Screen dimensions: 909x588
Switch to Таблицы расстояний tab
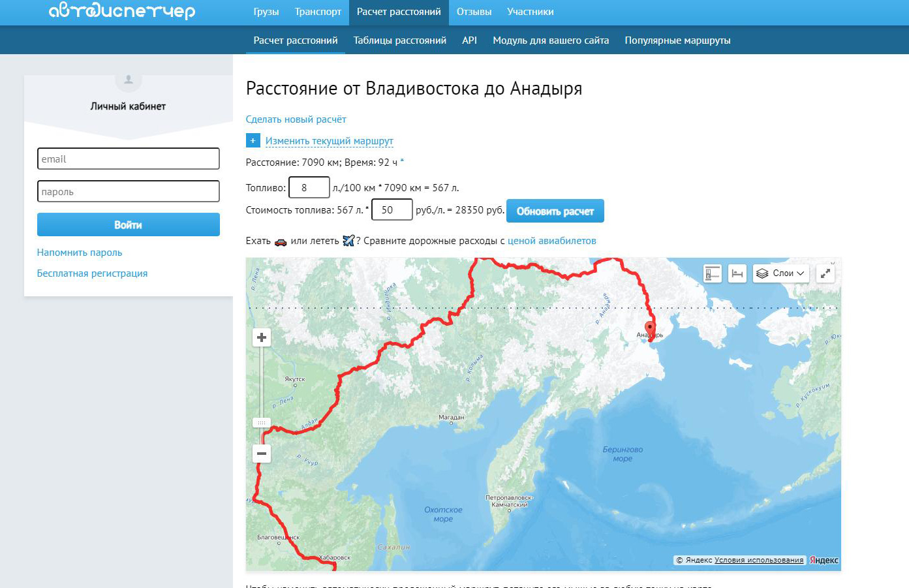(399, 40)
